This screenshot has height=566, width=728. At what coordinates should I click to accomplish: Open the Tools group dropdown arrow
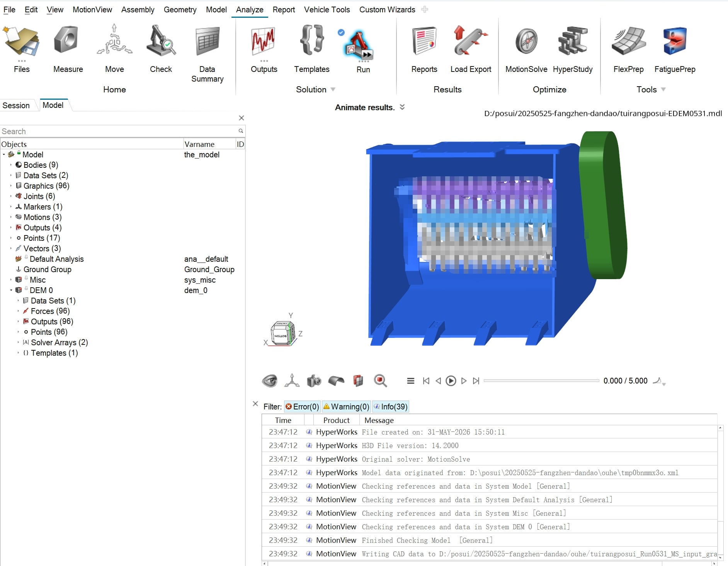[x=663, y=89]
